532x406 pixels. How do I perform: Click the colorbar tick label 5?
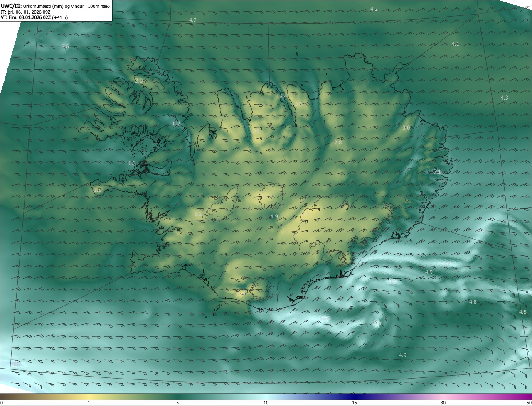tap(177, 403)
